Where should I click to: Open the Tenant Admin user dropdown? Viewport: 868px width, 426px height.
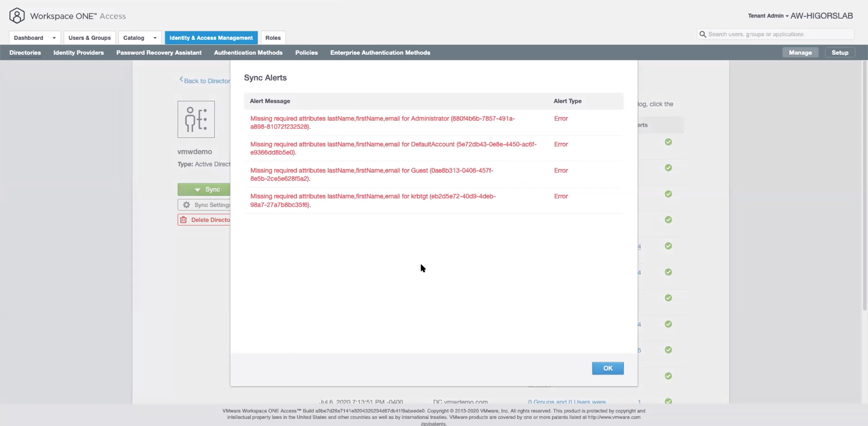click(x=768, y=16)
